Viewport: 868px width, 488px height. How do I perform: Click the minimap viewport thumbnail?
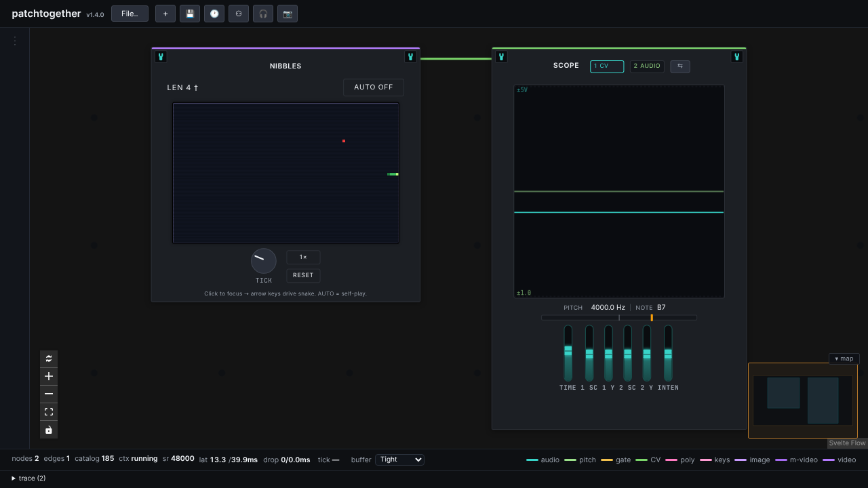point(803,401)
